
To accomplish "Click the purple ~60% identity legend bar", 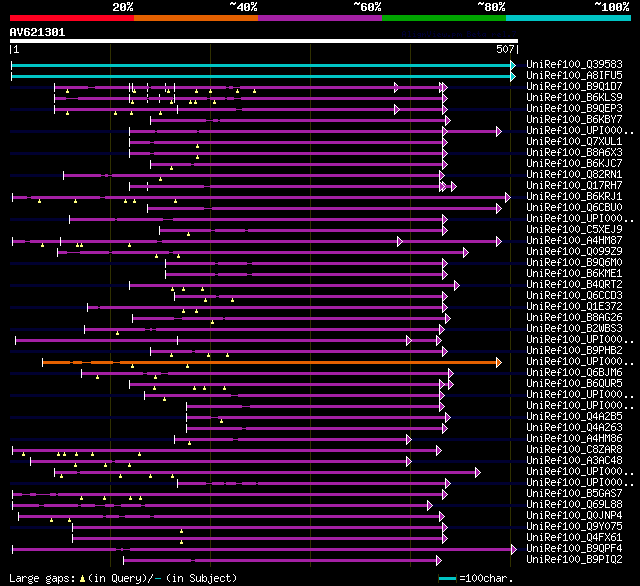I will (x=320, y=18).
